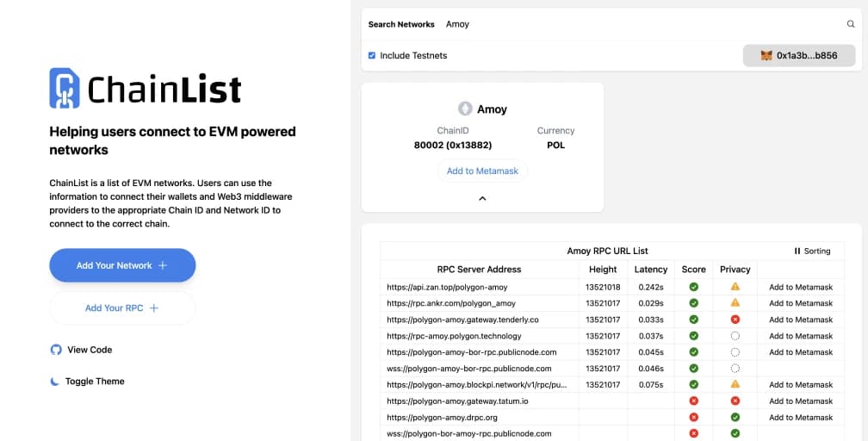Click privacy warning icon for rpc.ankr.com row
The width and height of the screenshot is (868, 441).
coord(735,302)
